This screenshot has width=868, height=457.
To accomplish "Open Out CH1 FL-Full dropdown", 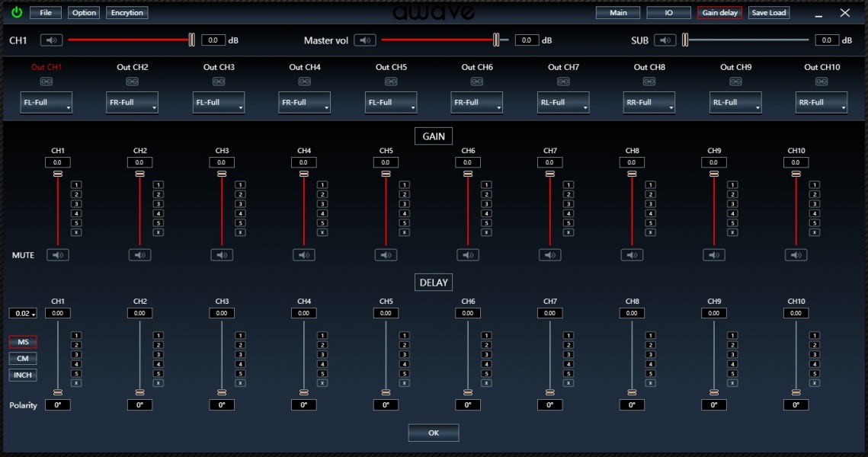I will (46, 103).
